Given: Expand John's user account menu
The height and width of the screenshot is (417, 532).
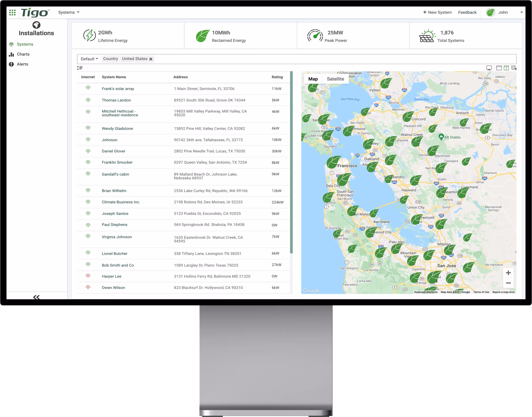Looking at the screenshot, I should point(521,12).
